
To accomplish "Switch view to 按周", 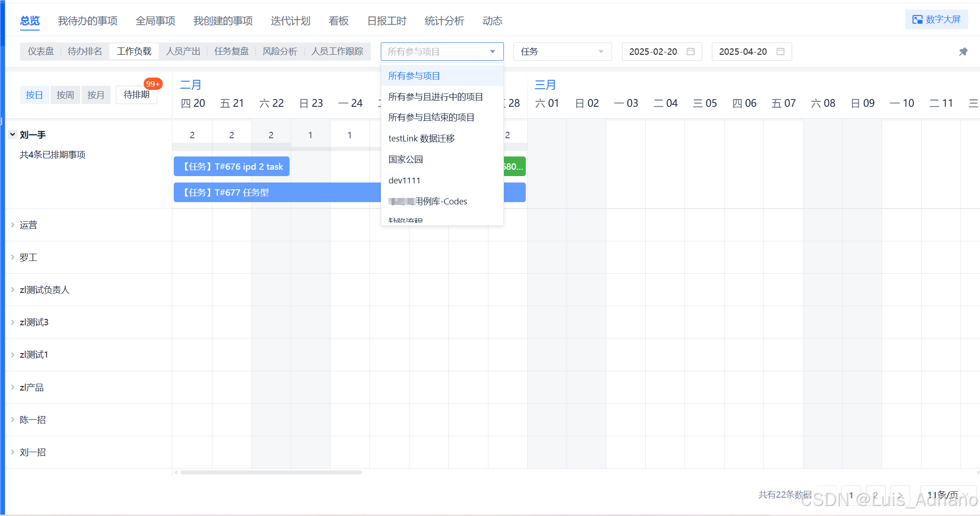I will [x=65, y=95].
